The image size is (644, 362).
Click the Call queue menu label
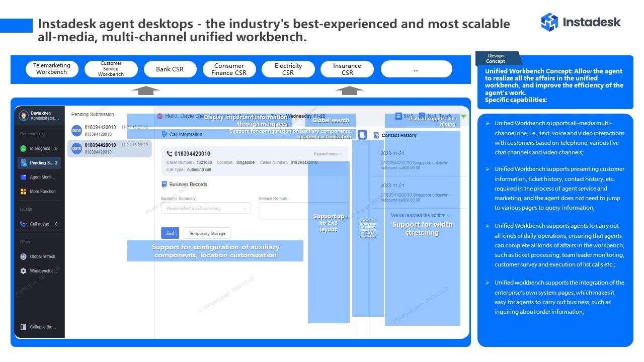pos(40,224)
